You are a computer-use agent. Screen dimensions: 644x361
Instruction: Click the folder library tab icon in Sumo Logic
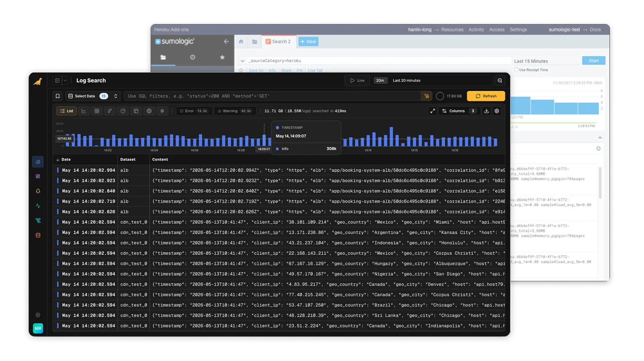click(255, 41)
